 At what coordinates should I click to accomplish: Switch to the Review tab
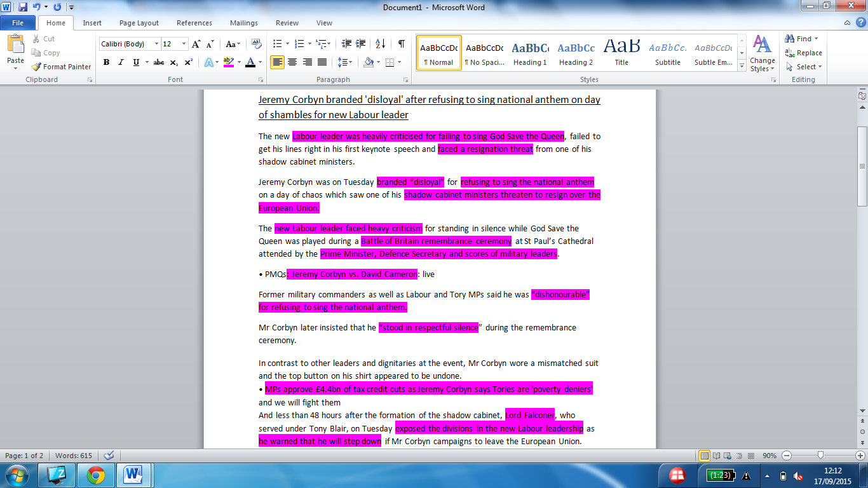[x=287, y=23]
